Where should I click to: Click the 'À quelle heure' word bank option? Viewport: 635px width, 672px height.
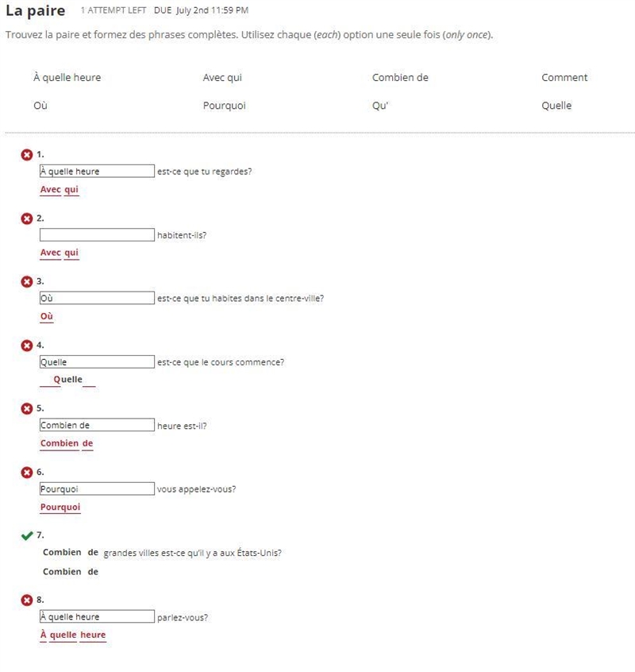click(67, 78)
